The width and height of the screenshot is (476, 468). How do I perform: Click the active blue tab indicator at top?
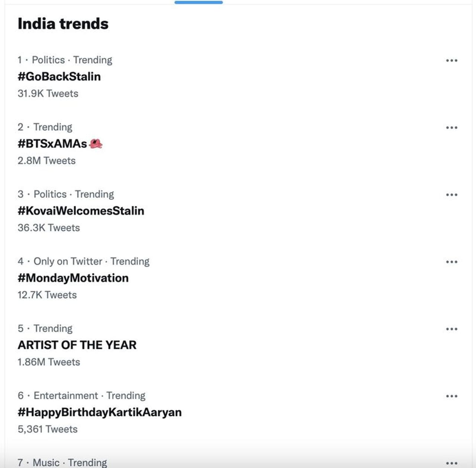tap(199, 2)
